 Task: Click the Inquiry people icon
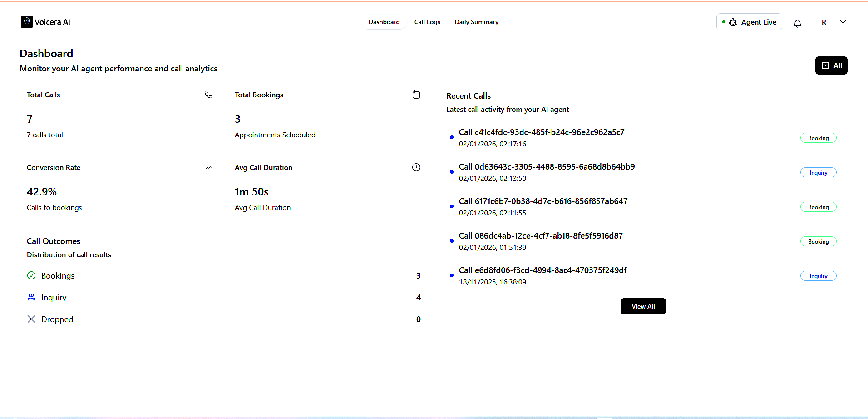click(x=31, y=297)
